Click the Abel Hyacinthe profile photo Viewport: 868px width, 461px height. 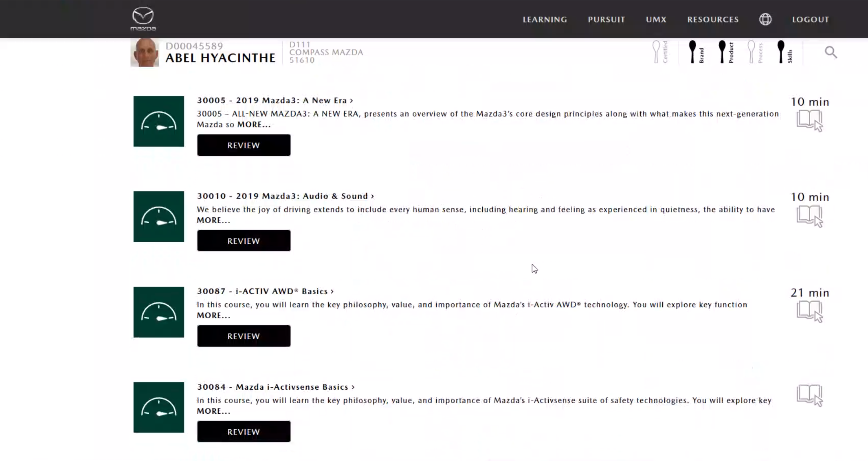(145, 53)
